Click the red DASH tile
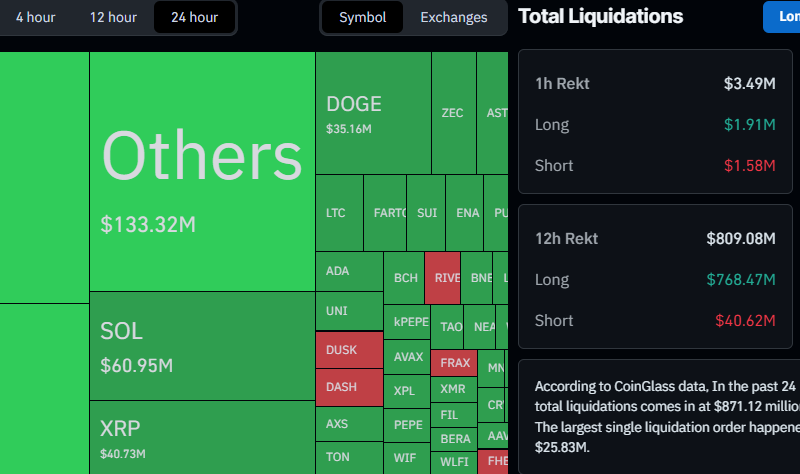The height and width of the screenshot is (474, 800). pos(348,387)
